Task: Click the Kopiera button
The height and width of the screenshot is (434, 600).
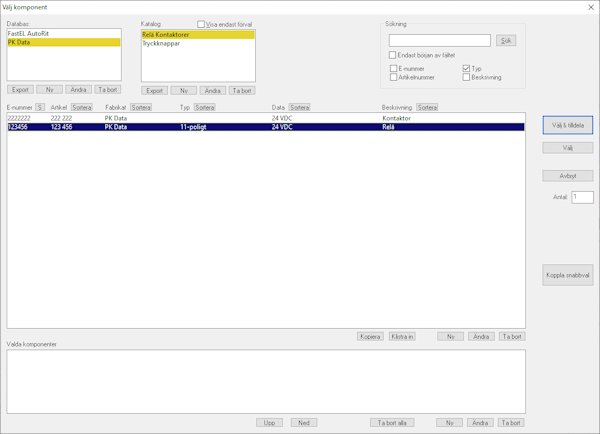Action: (370, 337)
